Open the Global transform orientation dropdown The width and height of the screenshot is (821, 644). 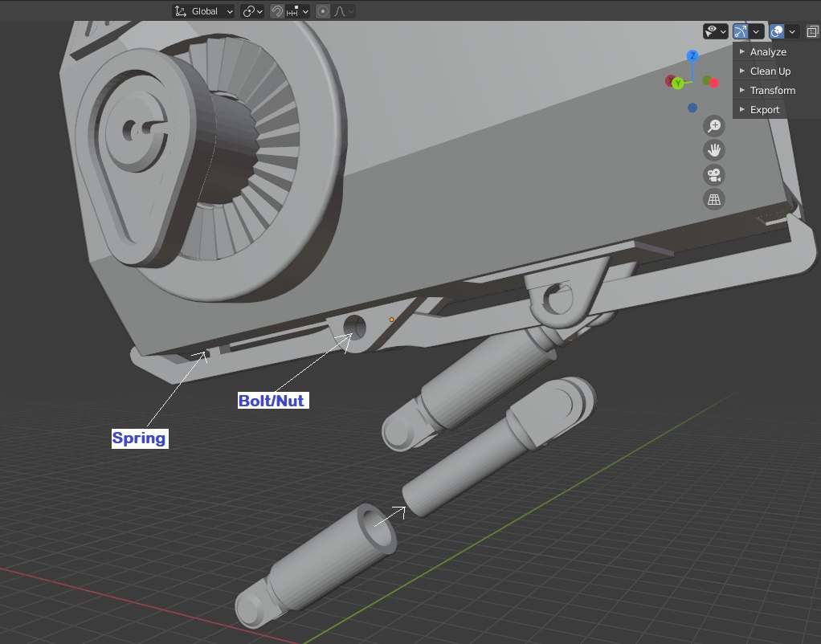click(202, 10)
